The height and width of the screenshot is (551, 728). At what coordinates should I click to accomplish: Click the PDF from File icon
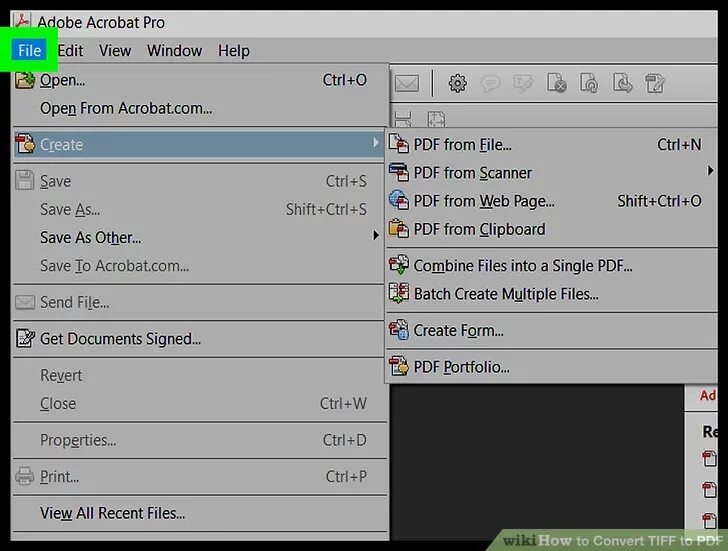(399, 143)
